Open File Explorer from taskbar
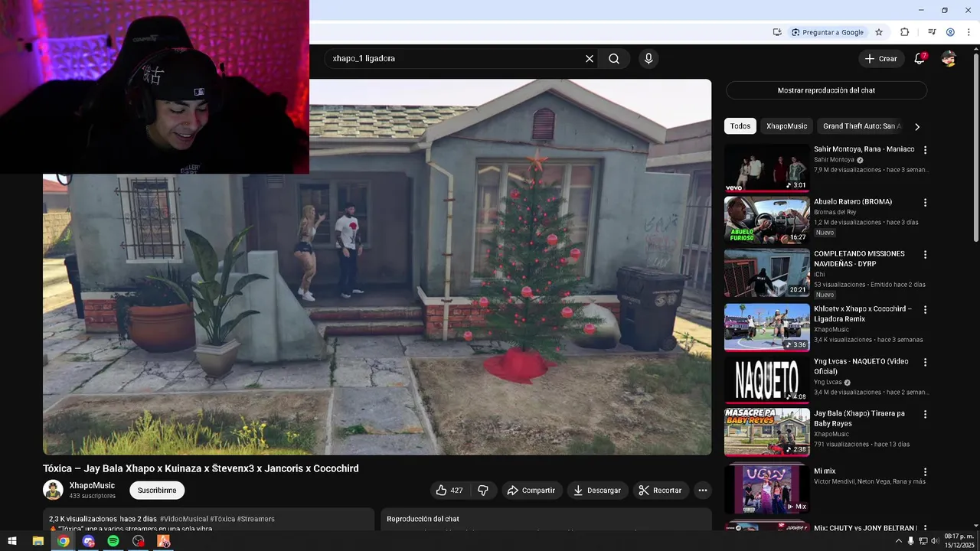This screenshot has width=980, height=551. pyautogui.click(x=38, y=541)
